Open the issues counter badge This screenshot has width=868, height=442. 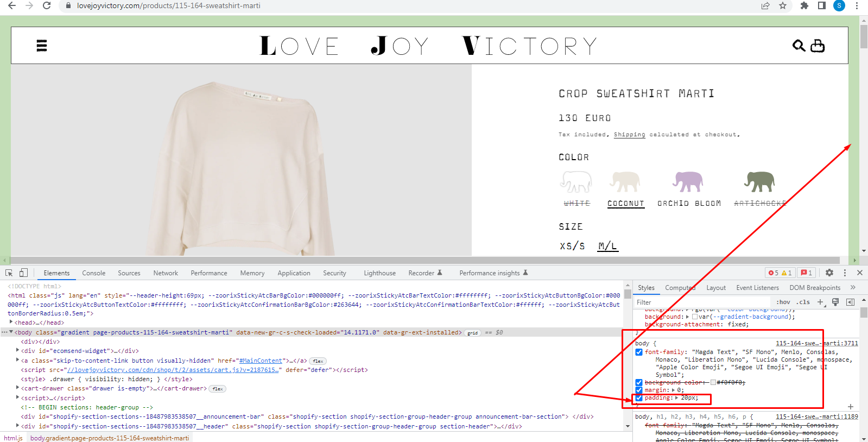(807, 273)
